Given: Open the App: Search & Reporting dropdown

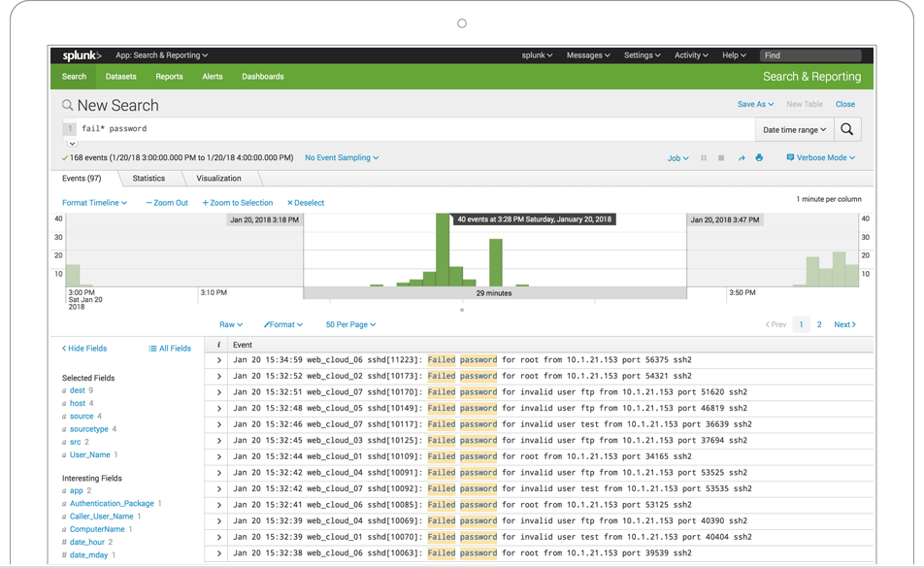Looking at the screenshot, I should (161, 55).
